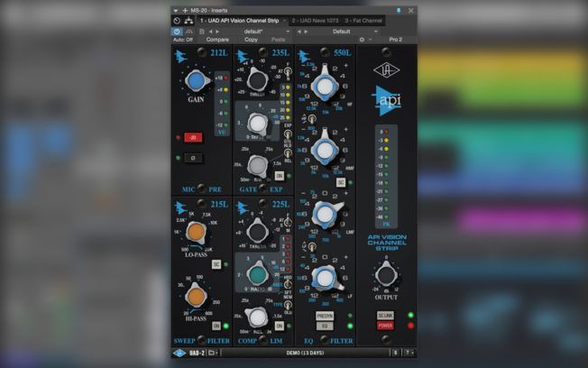
Task: Expand the gear menu arrow
Action: 371,40
